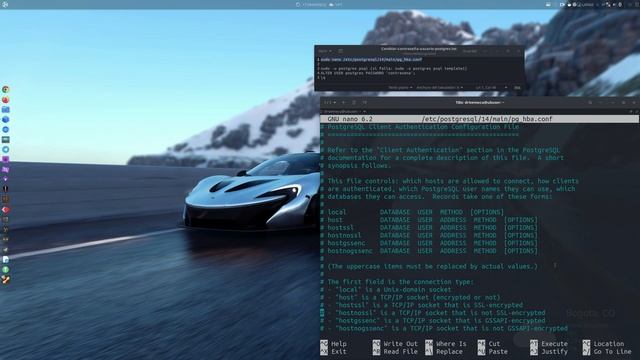Open the red round app icon below Chrome
The height and width of the screenshot is (360, 640).
(6, 100)
